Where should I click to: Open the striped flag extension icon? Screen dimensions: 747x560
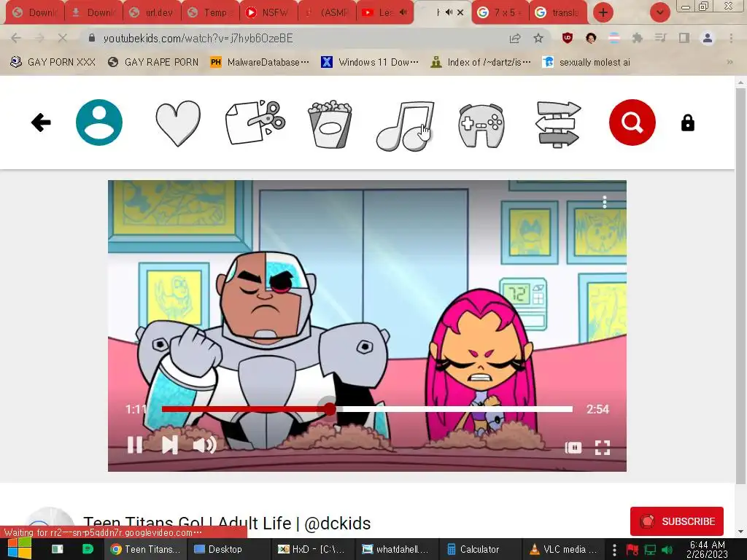click(x=614, y=38)
